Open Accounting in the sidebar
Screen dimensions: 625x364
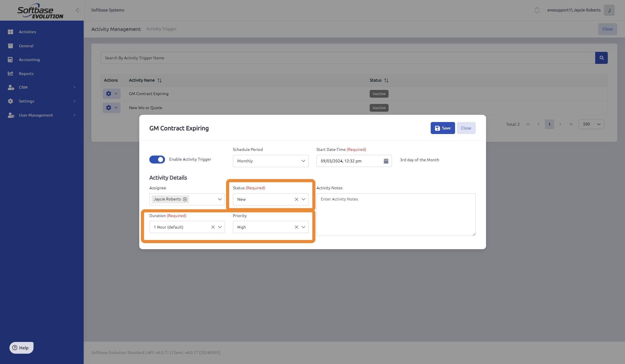pos(29,60)
